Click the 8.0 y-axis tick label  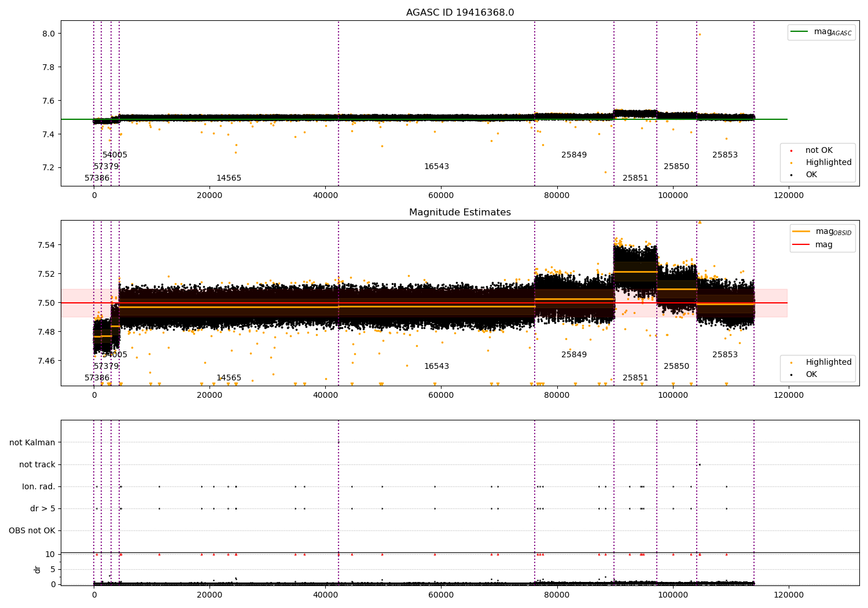(x=49, y=34)
